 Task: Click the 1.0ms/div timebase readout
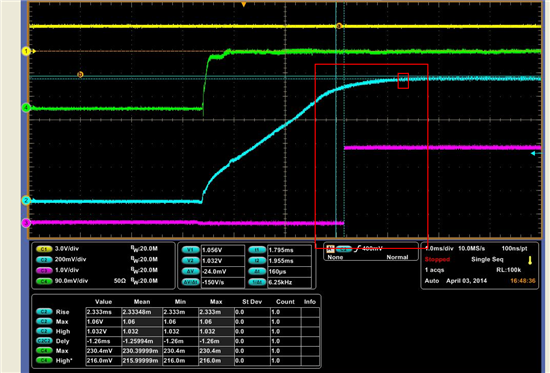coord(439,248)
